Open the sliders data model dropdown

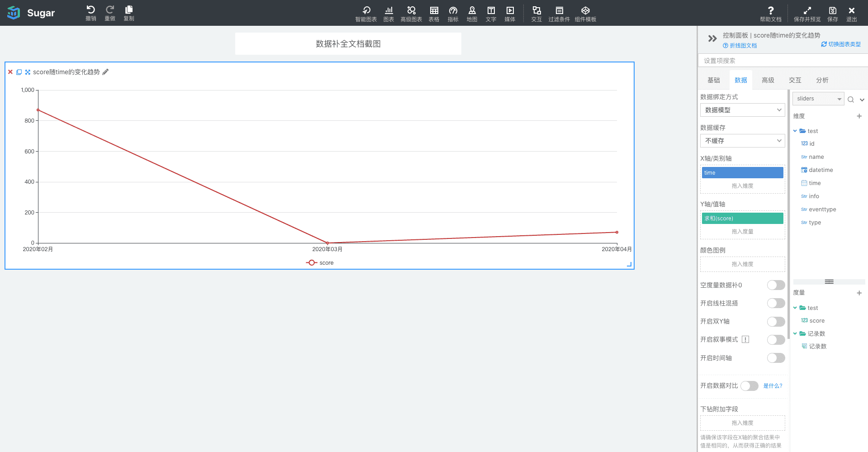(x=818, y=99)
